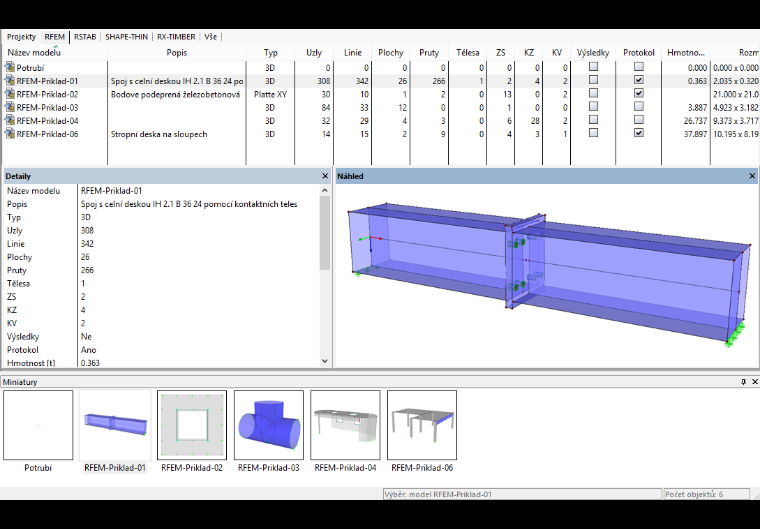Uncheck Protokol checkbox for RFEM-Priklad-06
The height and width of the screenshot is (529, 760).
(x=639, y=133)
